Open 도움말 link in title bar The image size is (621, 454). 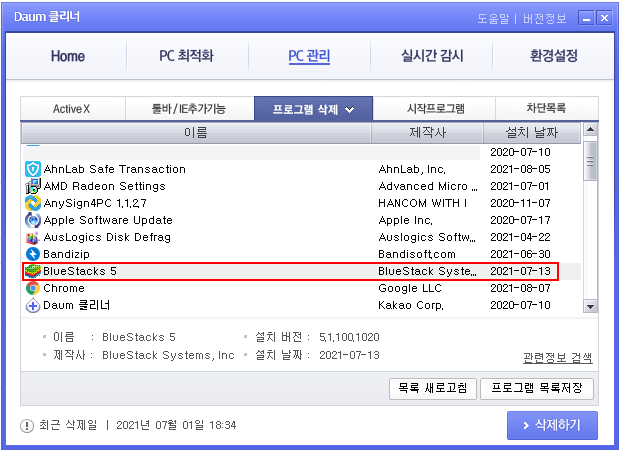coord(493,18)
